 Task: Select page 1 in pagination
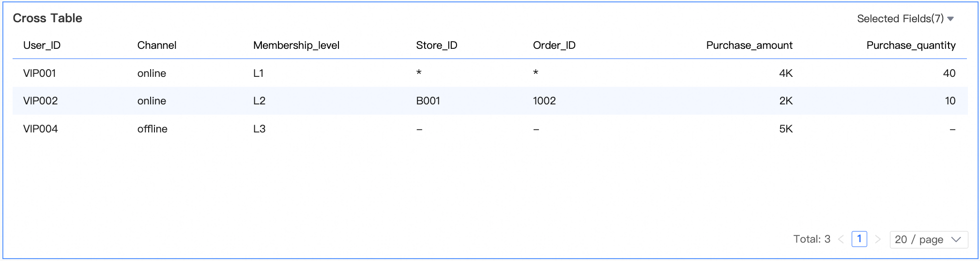pyautogui.click(x=859, y=239)
